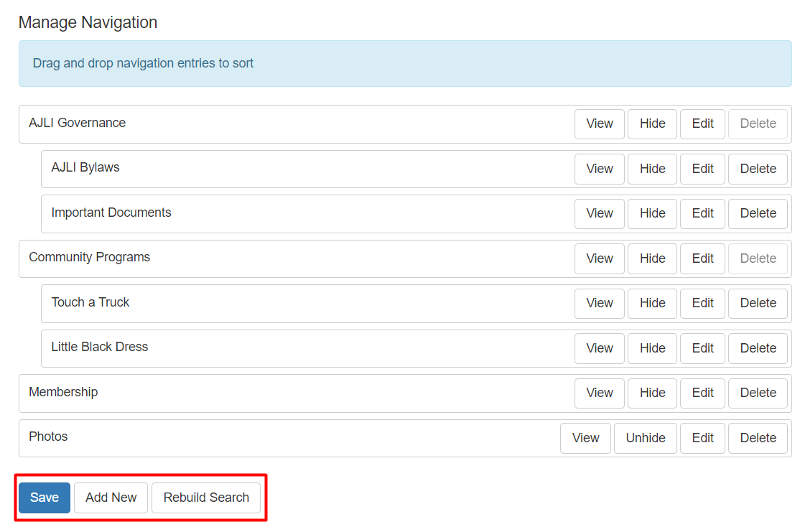Edit the AJLI Governance entry
Image resolution: width=800 pixels, height=532 pixels.
702,124
